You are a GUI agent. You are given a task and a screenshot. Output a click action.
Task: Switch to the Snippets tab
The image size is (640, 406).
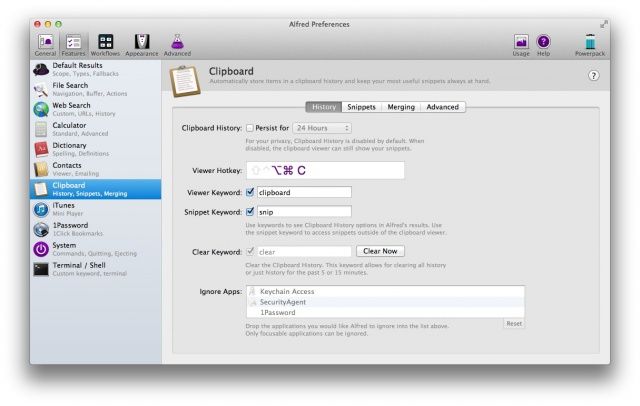coord(361,107)
